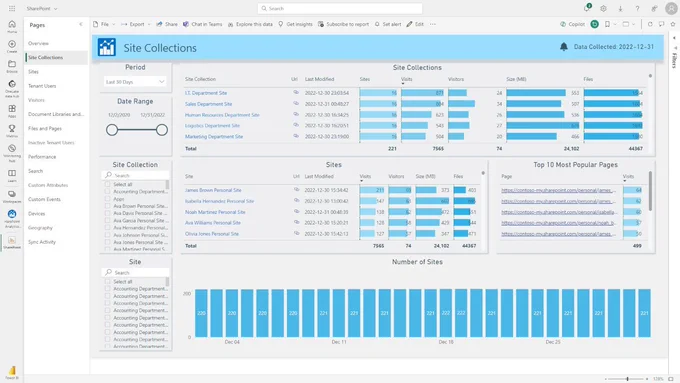Image resolution: width=680 pixels, height=383 pixels.
Task: Open the Tenant Users page
Action: 42,86
